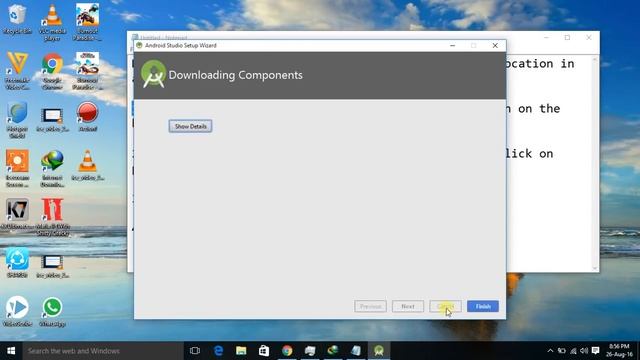Click Notepad scrollbar up arrow
Viewport: 640px width, 360px height.
click(x=595, y=60)
